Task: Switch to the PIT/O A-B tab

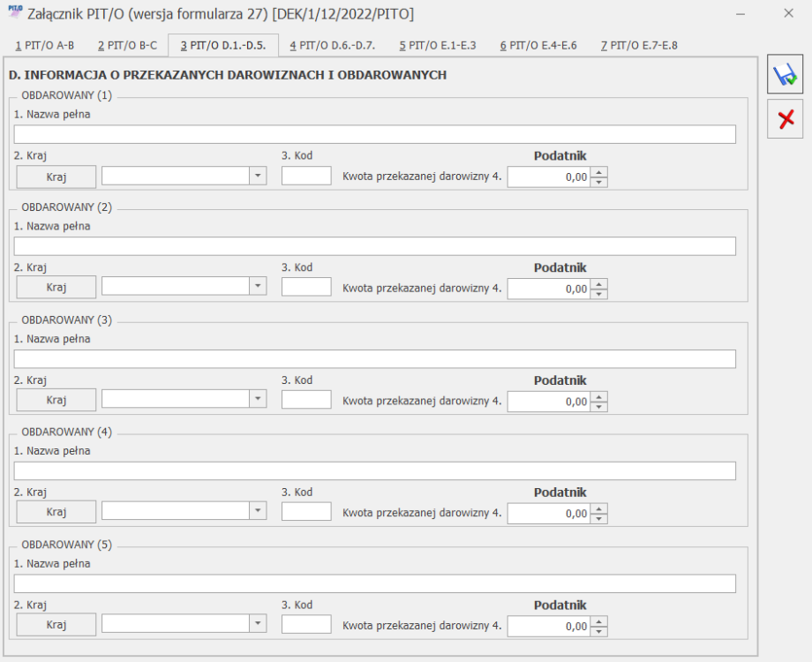Action: coord(44,46)
